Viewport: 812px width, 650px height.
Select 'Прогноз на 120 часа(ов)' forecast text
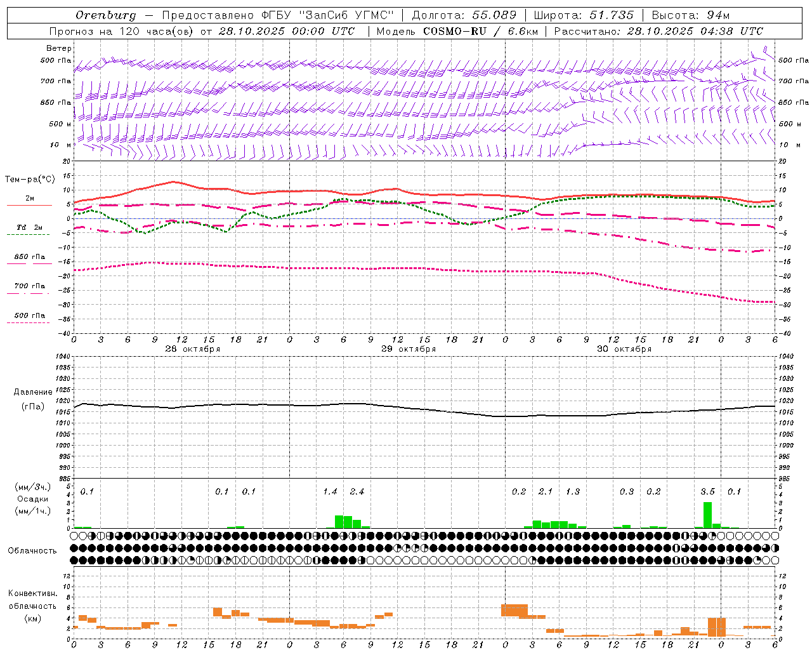tap(122, 31)
